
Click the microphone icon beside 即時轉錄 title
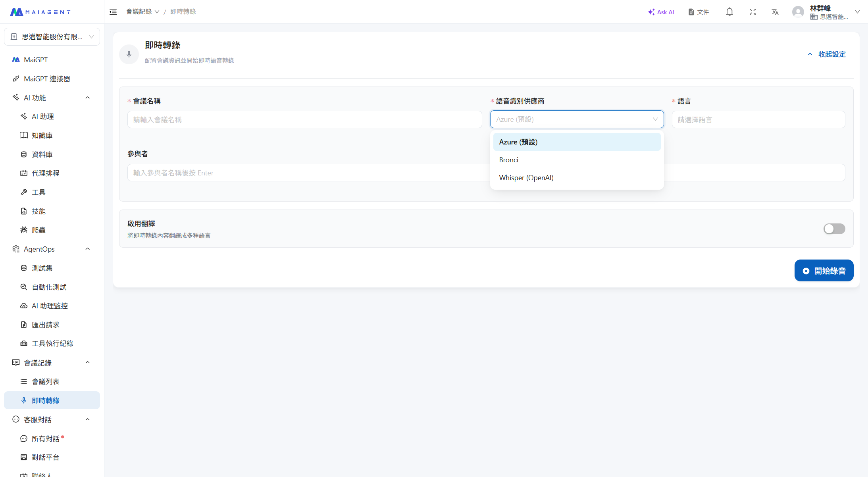coord(129,54)
